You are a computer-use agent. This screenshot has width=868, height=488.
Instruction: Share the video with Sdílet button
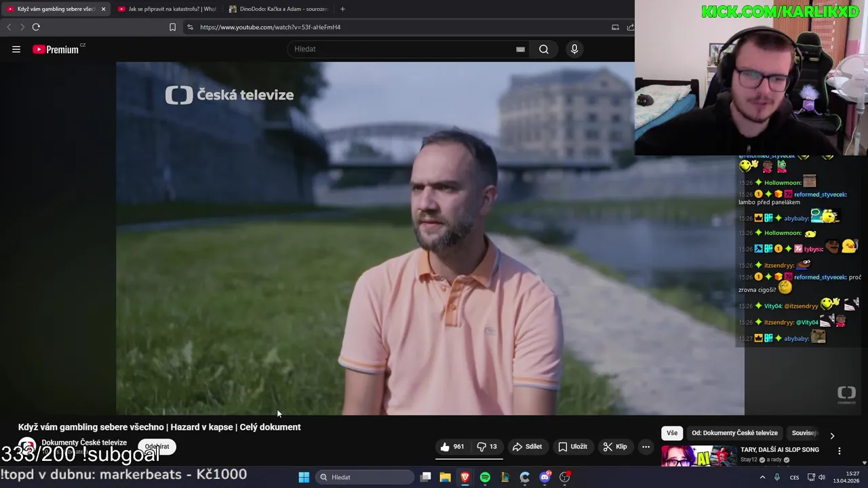[527, 447]
